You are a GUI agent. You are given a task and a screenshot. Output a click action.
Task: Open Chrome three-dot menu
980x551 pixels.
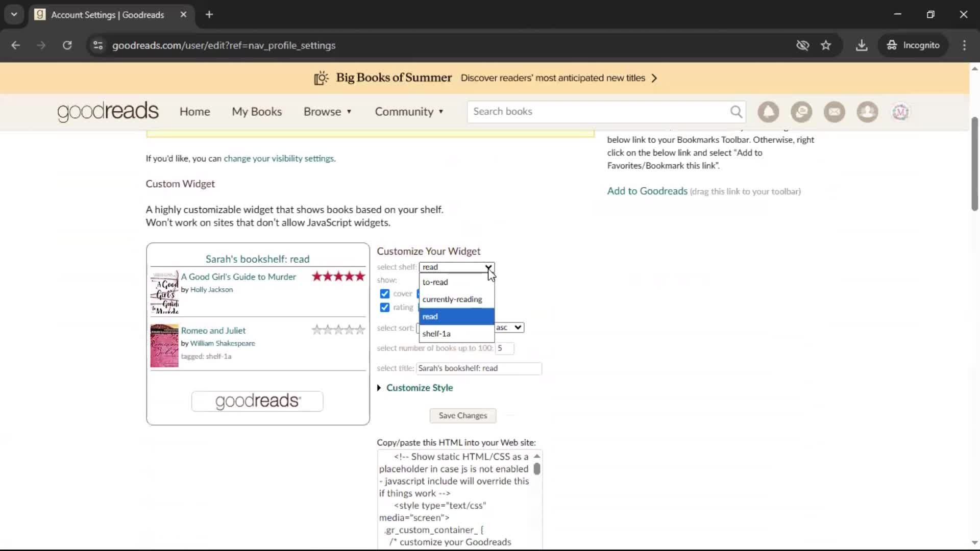click(x=964, y=45)
